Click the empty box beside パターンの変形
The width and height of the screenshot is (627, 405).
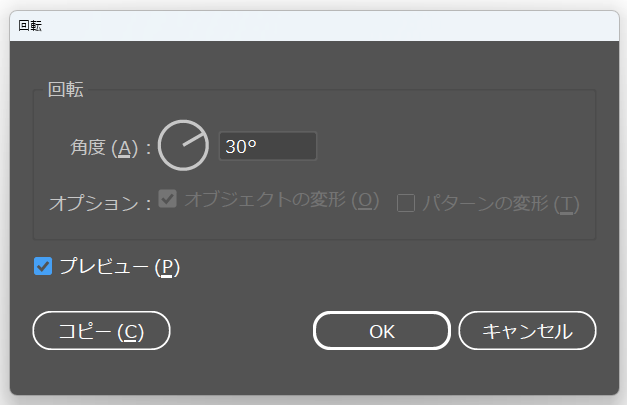(406, 203)
